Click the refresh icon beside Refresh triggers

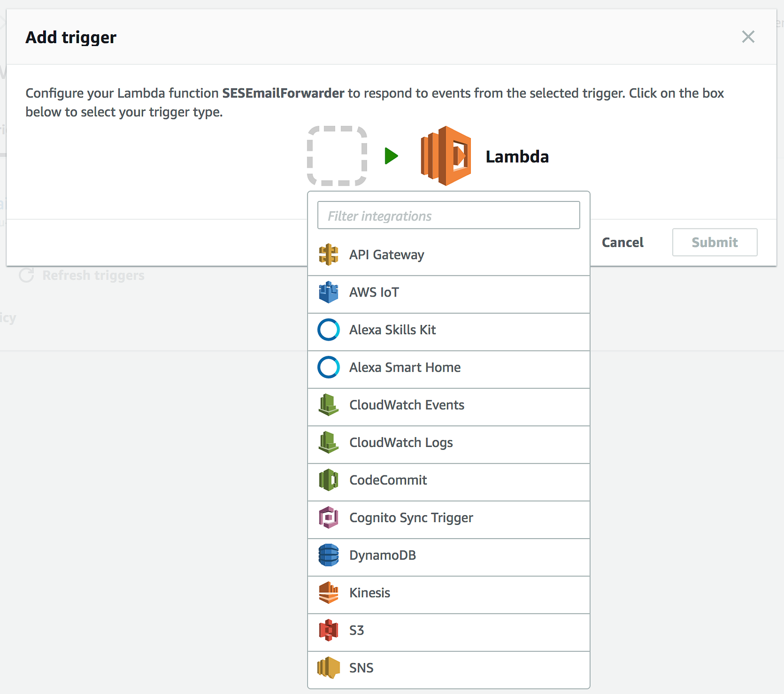[x=26, y=275]
